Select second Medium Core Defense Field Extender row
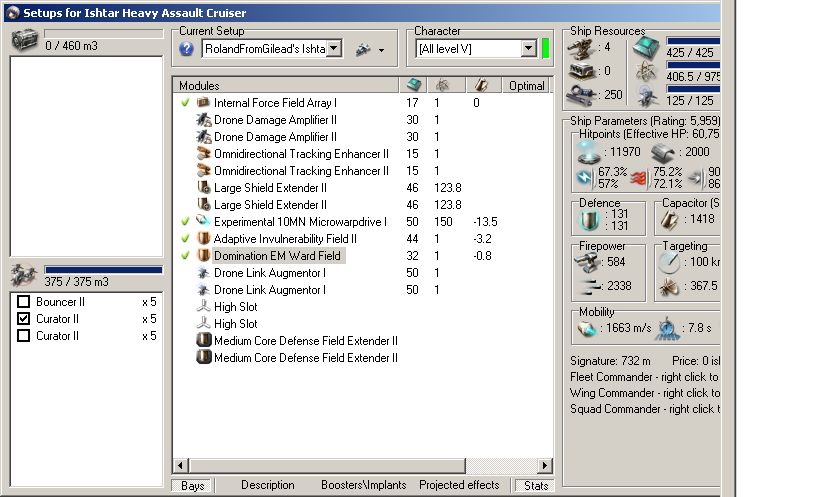This screenshot has height=497, width=816. (x=363, y=358)
